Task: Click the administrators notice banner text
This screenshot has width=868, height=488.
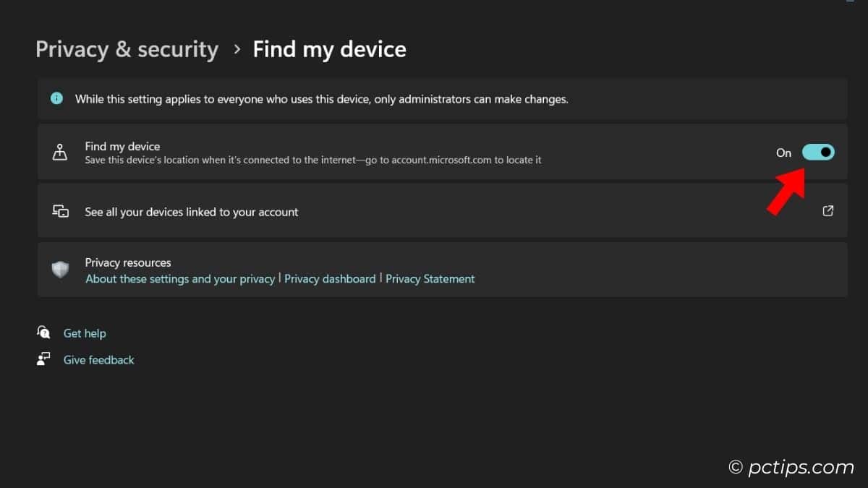Action: (321, 99)
